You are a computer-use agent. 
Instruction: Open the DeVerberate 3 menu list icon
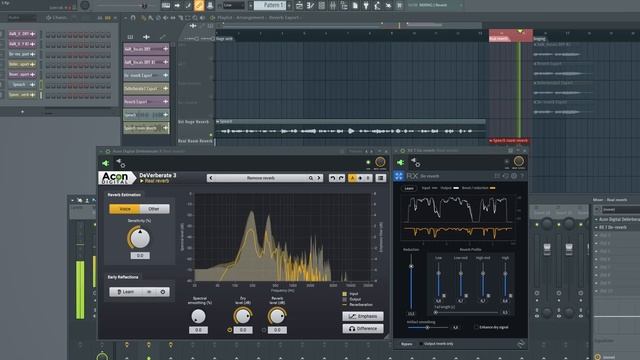tap(380, 178)
